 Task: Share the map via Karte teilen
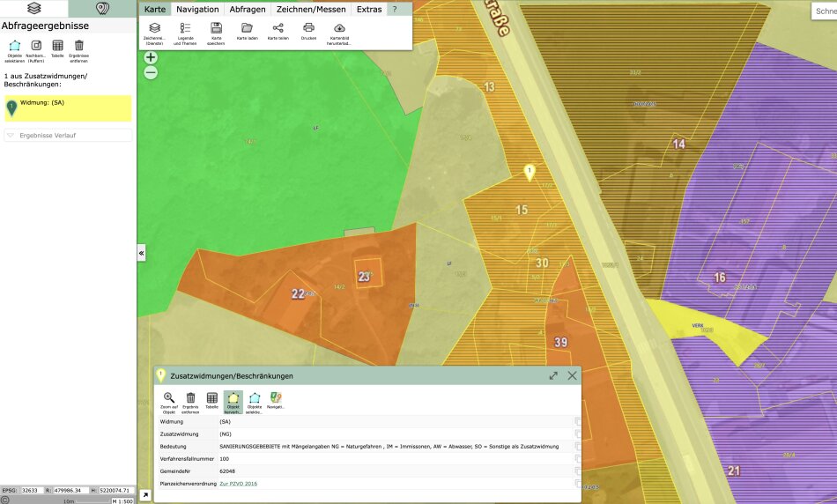coord(278,33)
